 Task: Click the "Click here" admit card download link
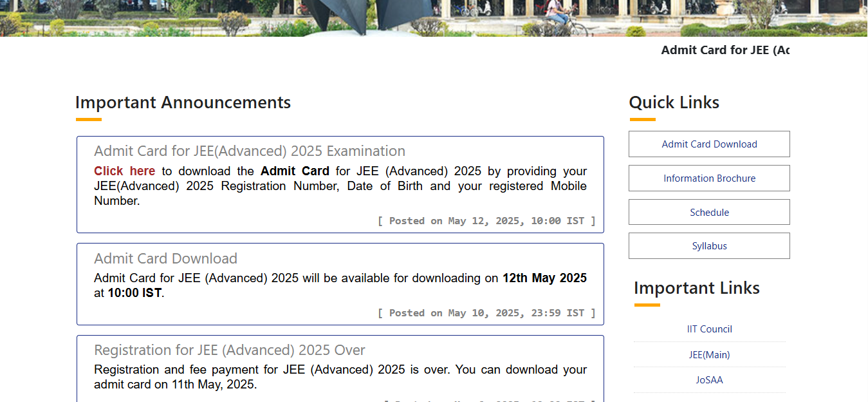(x=124, y=171)
